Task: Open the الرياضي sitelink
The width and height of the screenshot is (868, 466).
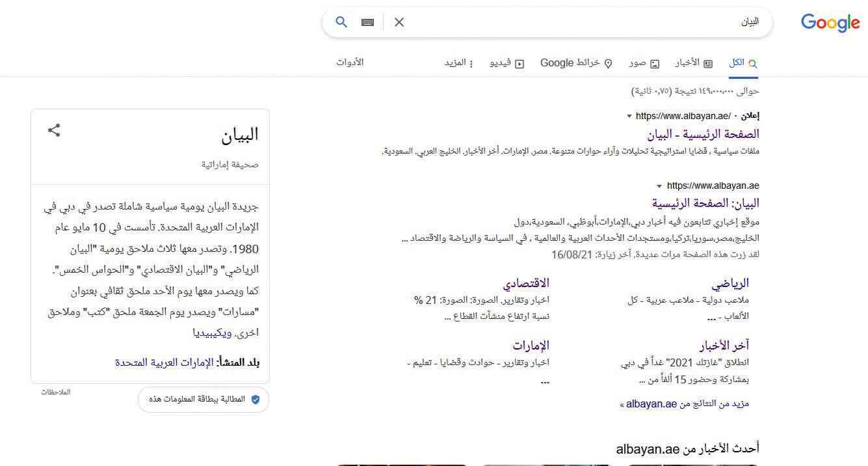Action: click(730, 283)
